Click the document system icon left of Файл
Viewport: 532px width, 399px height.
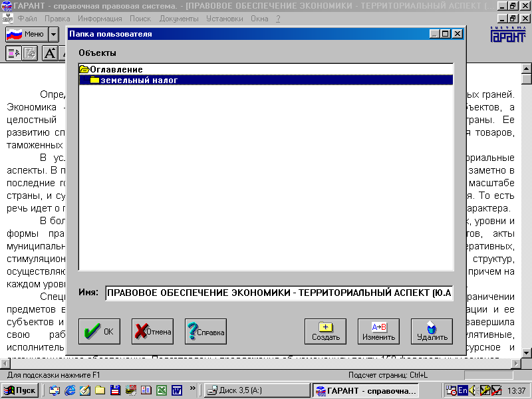point(8,19)
